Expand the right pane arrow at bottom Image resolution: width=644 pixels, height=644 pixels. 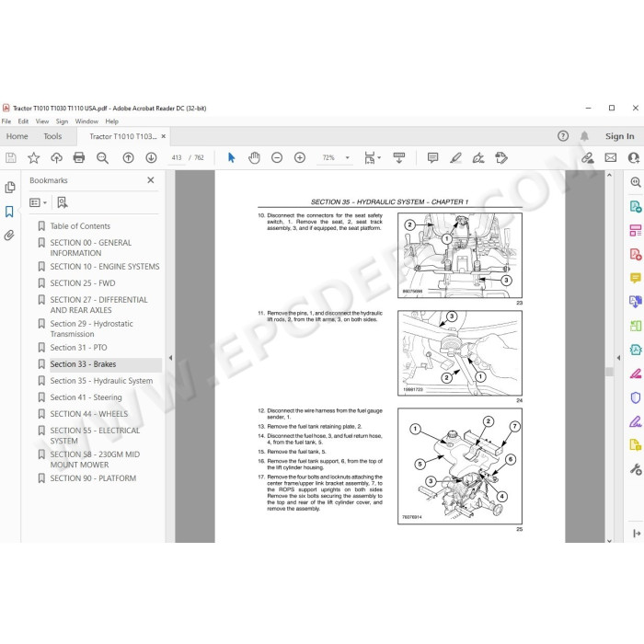click(x=637, y=533)
